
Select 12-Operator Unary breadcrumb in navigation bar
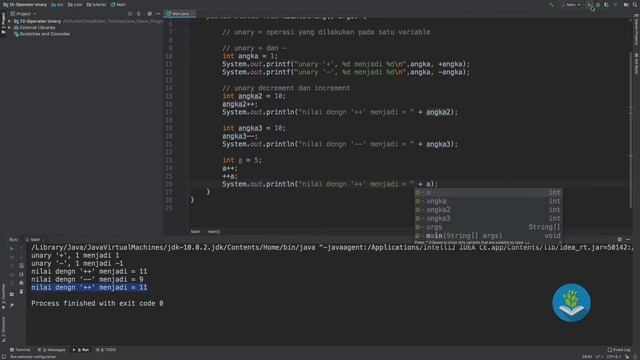25,4
